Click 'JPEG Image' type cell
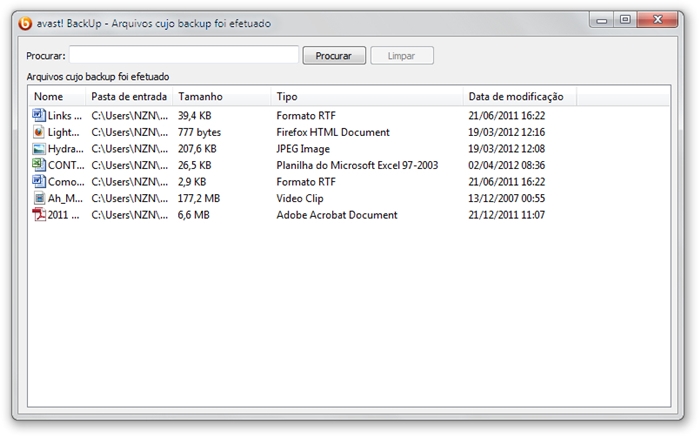The width and height of the screenshot is (700, 437). click(x=303, y=149)
